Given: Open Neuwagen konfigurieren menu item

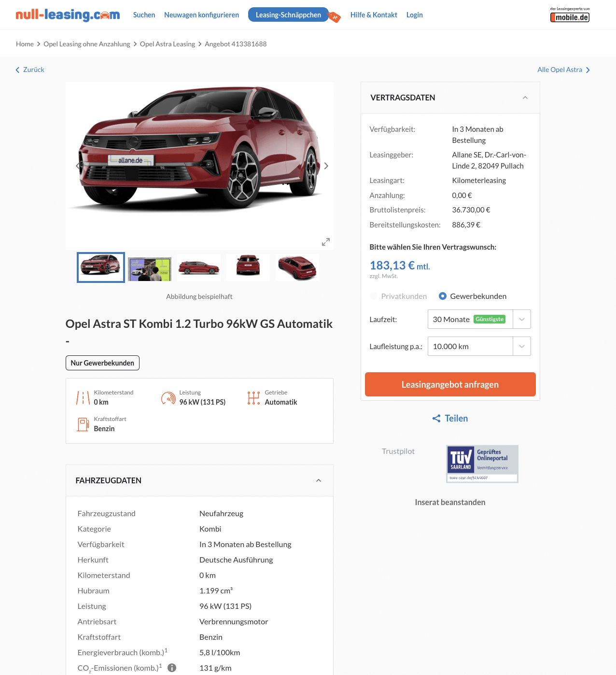Looking at the screenshot, I should click(x=201, y=15).
